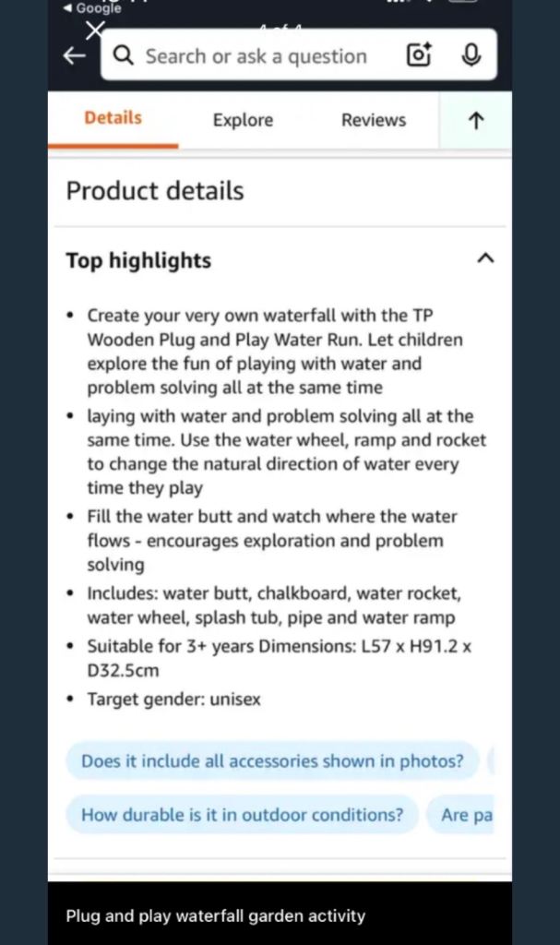Screen dimensions: 560x945
Task: Ask if all accessories are included
Action: tap(272, 761)
